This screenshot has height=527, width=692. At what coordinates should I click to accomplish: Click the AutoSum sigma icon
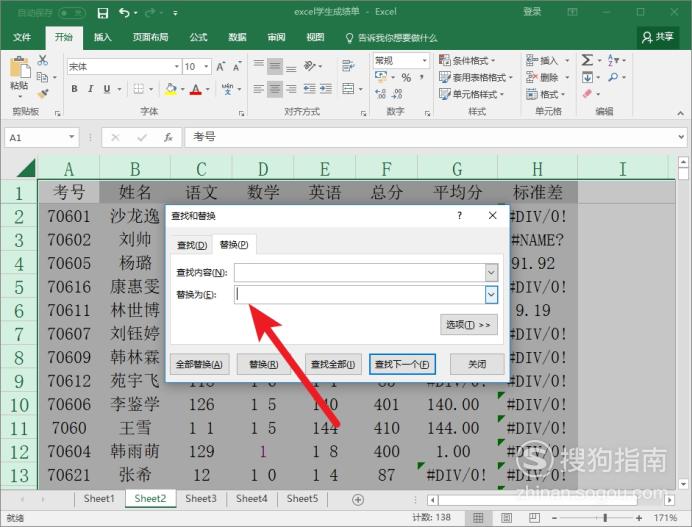[587, 60]
